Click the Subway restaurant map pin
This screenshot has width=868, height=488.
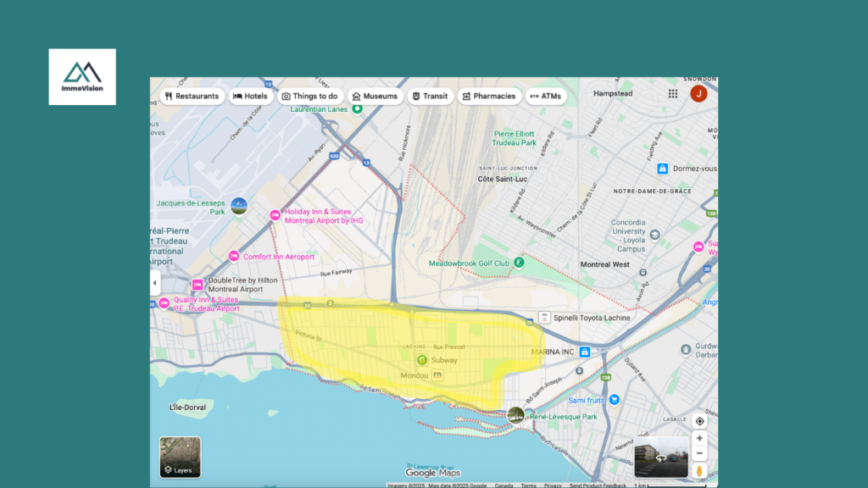tap(421, 360)
